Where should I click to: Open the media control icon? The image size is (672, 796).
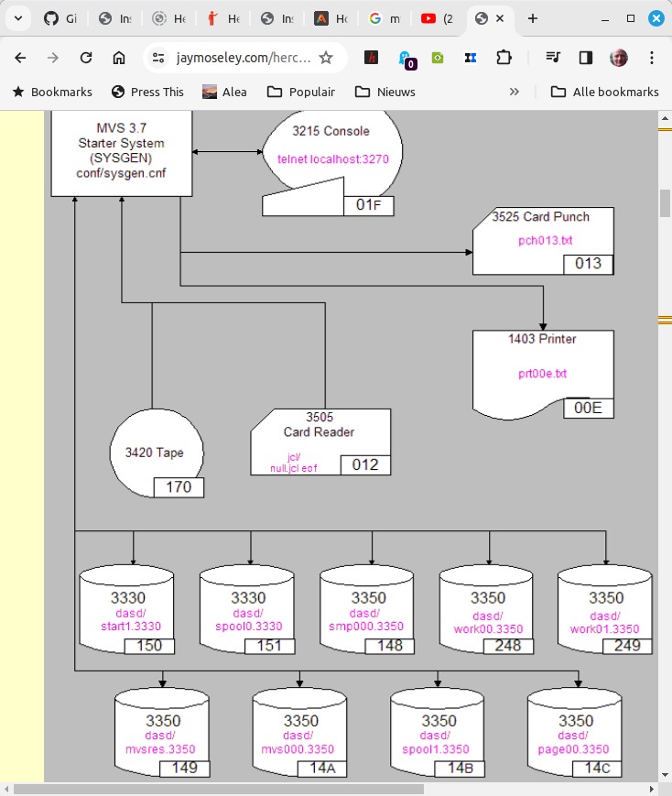point(552,58)
